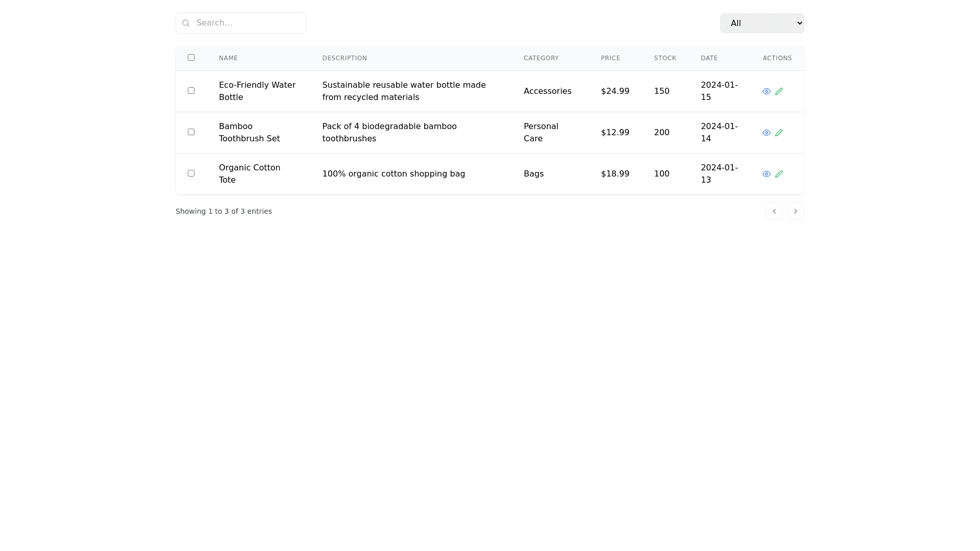Click the Date column header

pyautogui.click(x=709, y=58)
